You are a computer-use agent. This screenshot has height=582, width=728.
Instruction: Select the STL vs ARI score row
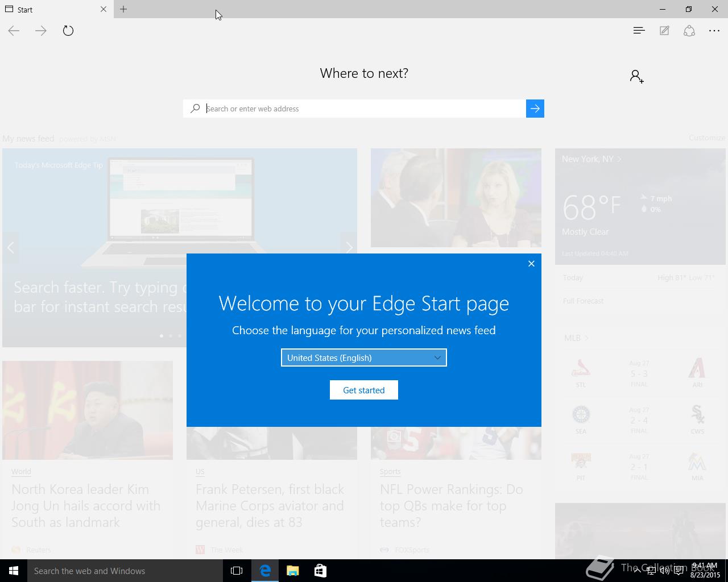pos(639,373)
